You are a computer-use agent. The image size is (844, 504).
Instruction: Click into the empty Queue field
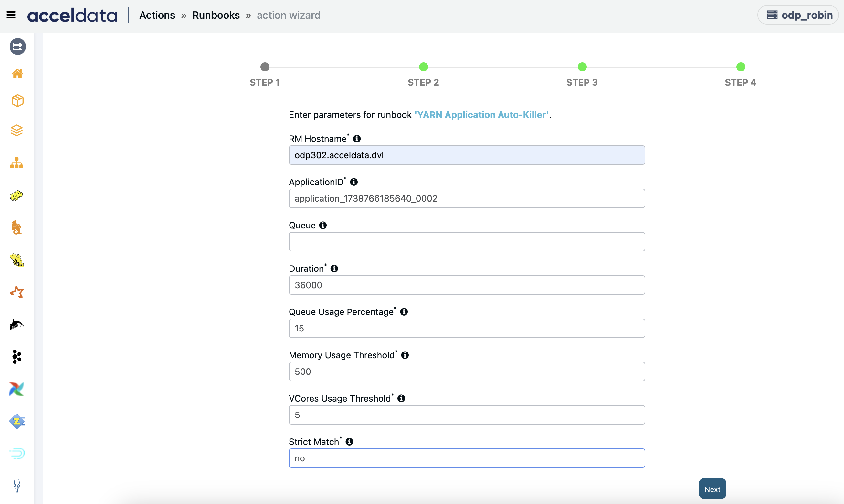click(467, 242)
